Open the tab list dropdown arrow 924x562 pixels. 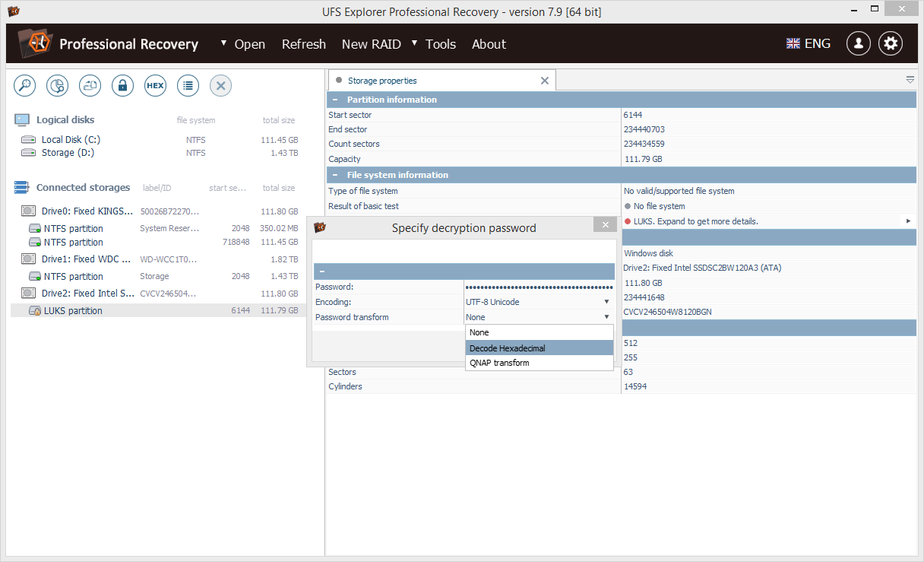[x=910, y=80]
